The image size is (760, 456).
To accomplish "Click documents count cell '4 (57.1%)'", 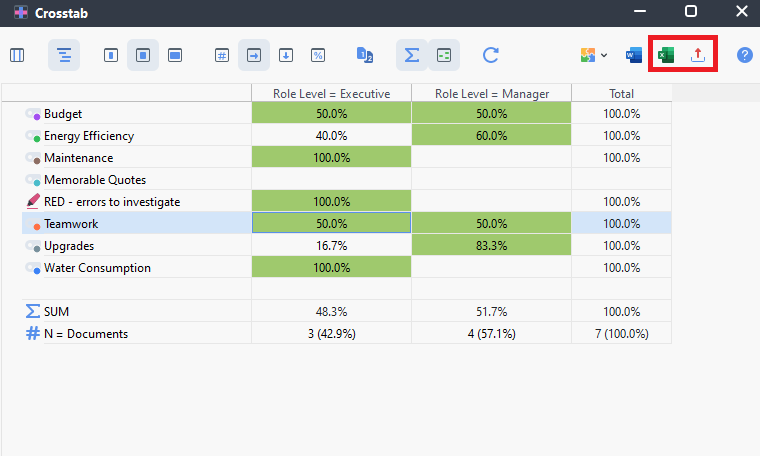I will tap(491, 334).
